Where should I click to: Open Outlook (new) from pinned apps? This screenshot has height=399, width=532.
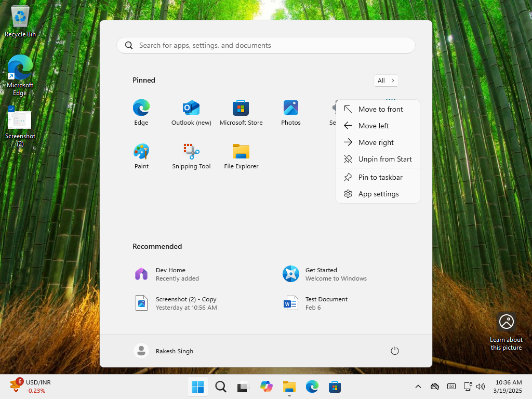point(191,112)
